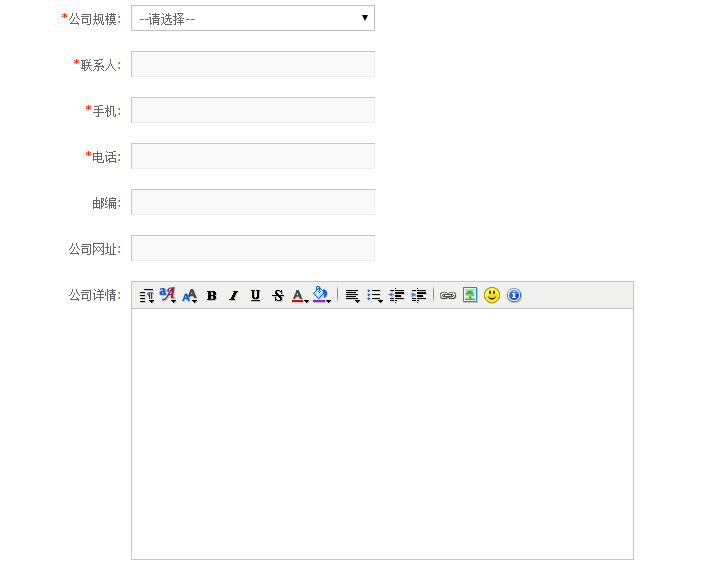Screen dimensions: 717x563
Task: Insert a smiley emoticon
Action: point(492,295)
